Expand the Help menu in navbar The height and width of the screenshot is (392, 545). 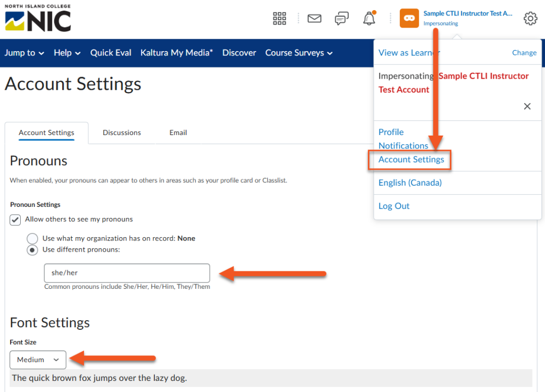point(67,53)
